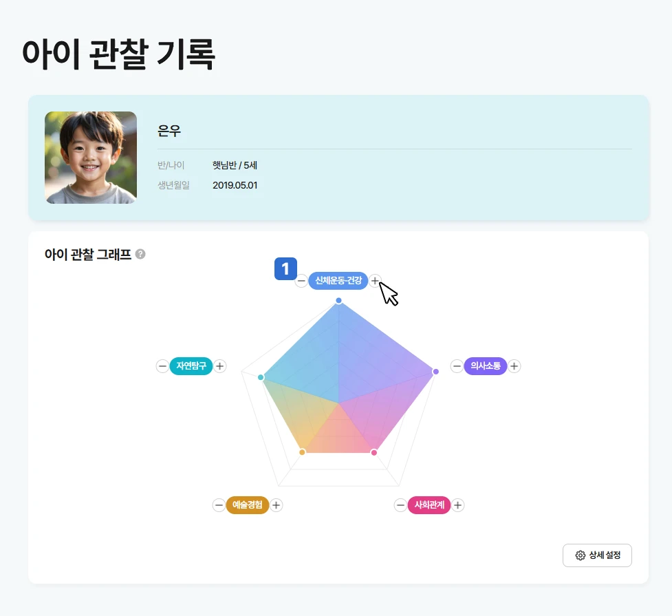Click minus icon next to 신체운동·건강

click(x=301, y=281)
